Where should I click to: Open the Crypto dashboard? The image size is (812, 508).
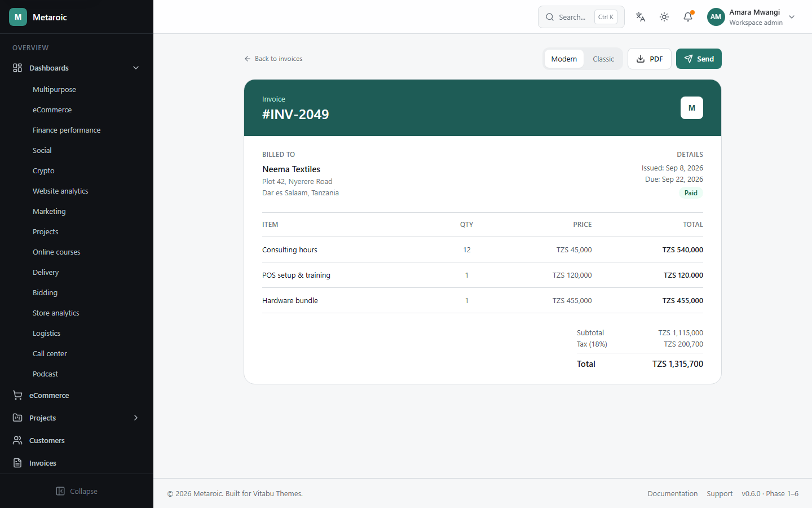coord(43,170)
